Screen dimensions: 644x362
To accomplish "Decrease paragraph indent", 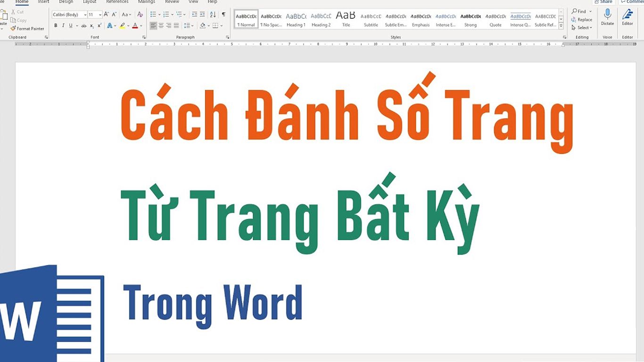I will 195,15.
